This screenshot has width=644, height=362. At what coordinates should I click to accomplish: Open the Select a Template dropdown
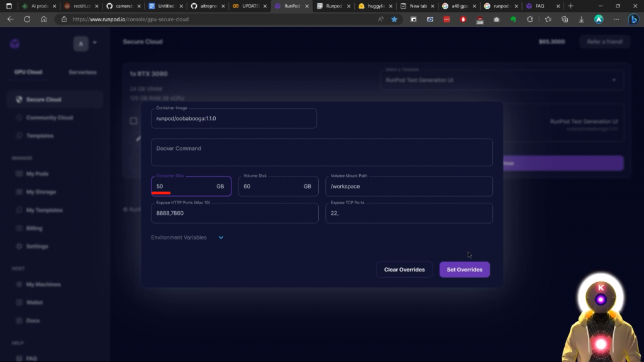point(501,80)
